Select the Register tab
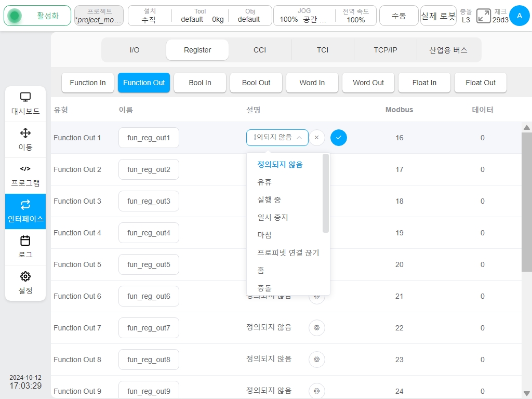 [197, 50]
